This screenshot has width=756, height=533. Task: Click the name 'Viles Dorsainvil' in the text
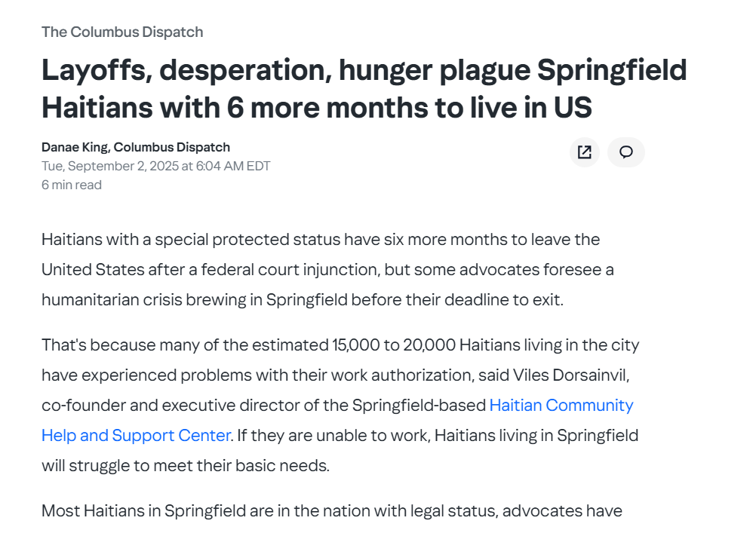pyautogui.click(x=570, y=375)
